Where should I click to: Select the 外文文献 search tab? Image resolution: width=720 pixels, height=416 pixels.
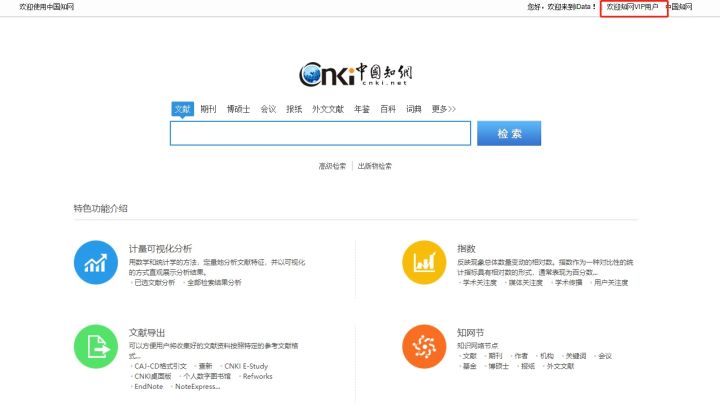(x=328, y=109)
